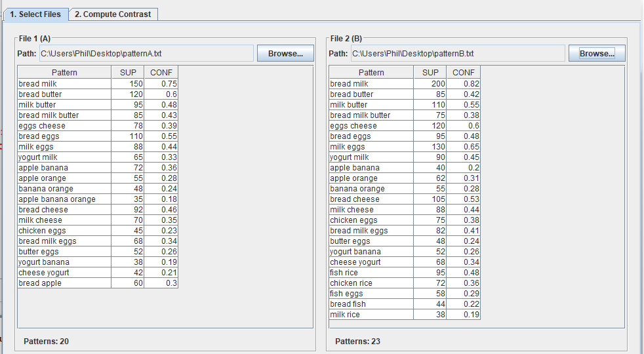Switch to the Compute Contrast tab
Screen dimensions: 644x354
[x=113, y=14]
